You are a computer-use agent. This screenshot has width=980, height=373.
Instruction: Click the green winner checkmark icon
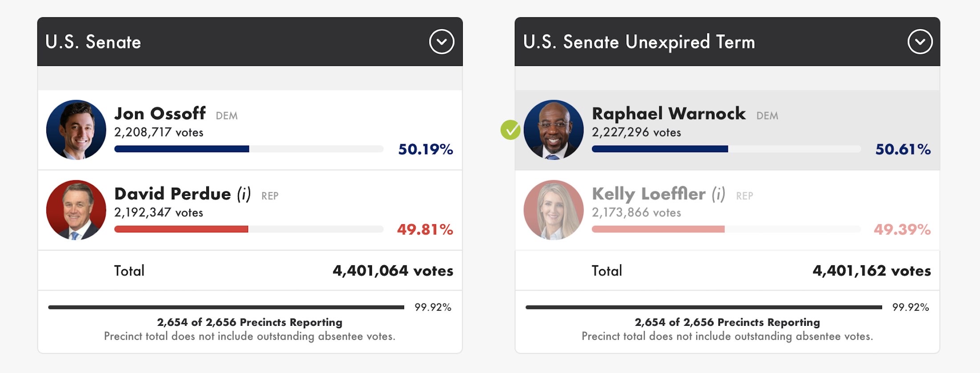pyautogui.click(x=510, y=130)
